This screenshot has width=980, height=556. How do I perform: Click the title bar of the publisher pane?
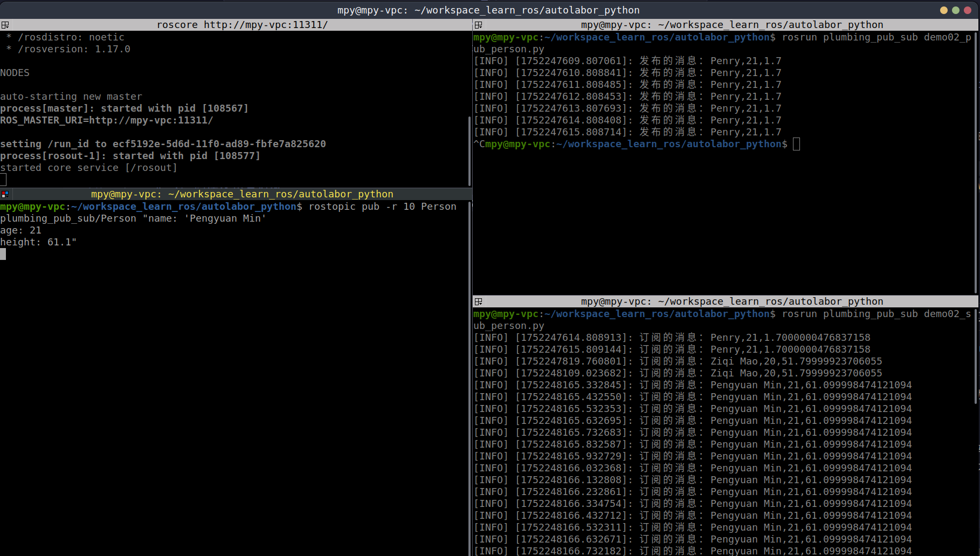click(x=731, y=25)
